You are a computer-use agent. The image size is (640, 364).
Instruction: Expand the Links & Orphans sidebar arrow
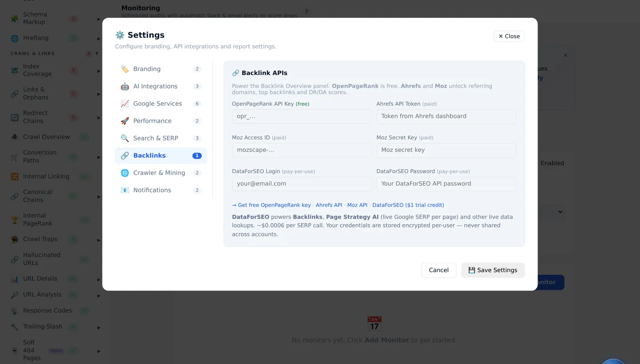pos(99,94)
